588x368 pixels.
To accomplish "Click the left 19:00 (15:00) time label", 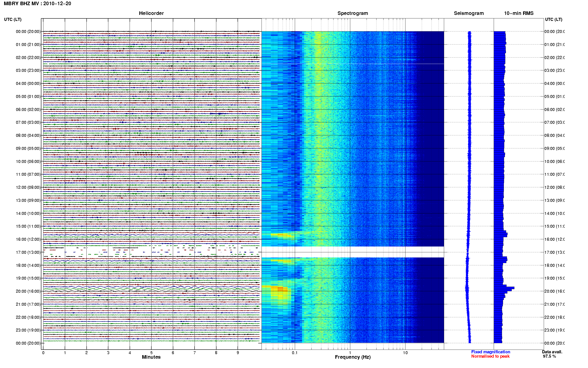I will tap(28, 278).
